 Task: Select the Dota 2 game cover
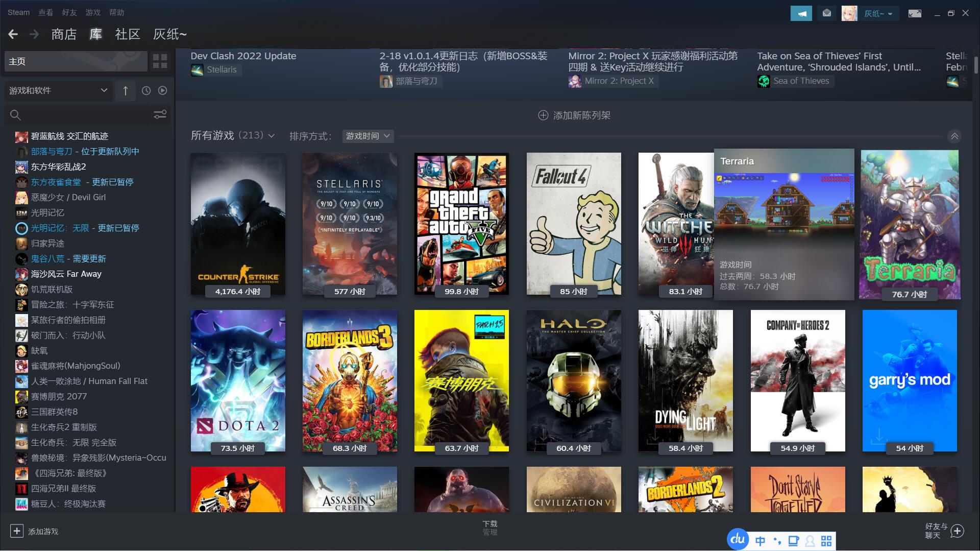click(238, 380)
